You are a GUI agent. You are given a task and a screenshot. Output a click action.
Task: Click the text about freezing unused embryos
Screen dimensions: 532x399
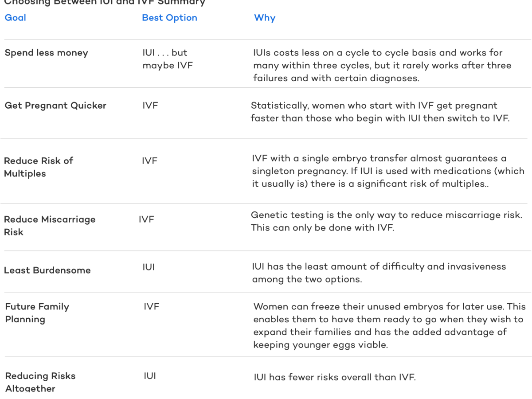[389, 326]
